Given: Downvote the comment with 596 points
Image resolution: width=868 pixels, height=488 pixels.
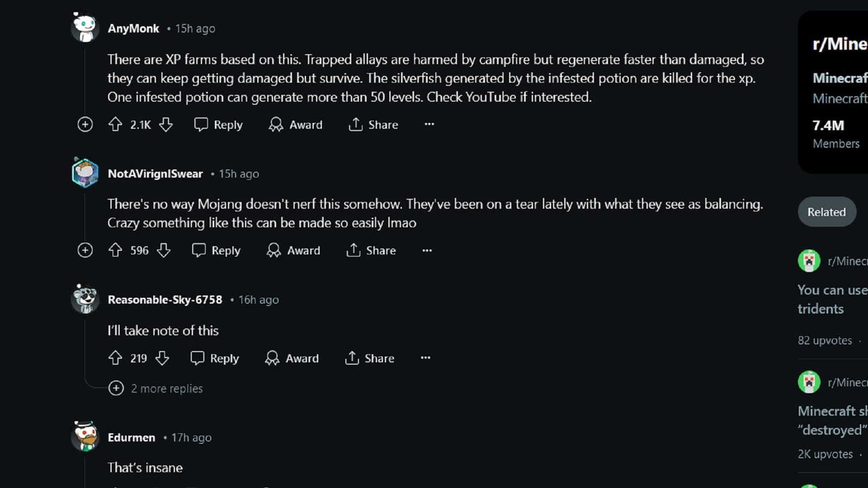Looking at the screenshot, I should click(164, 250).
